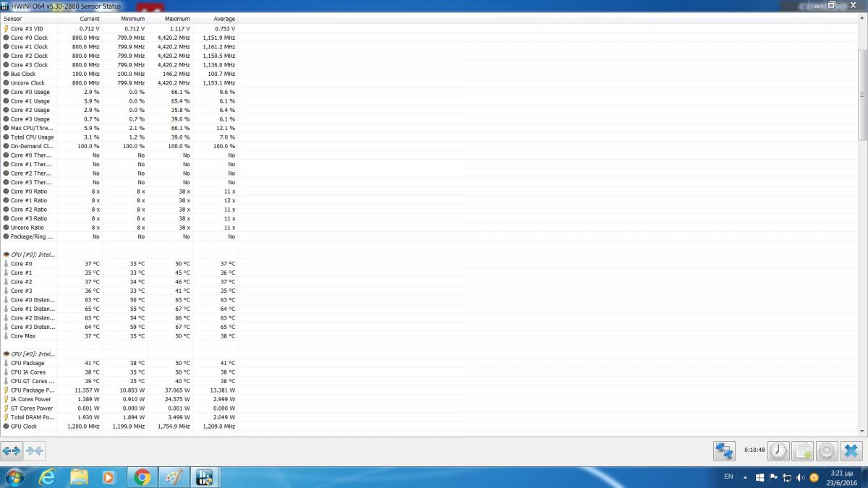Screen dimensions: 868x488
Task: Click the Sensor column header
Action: [29, 19]
